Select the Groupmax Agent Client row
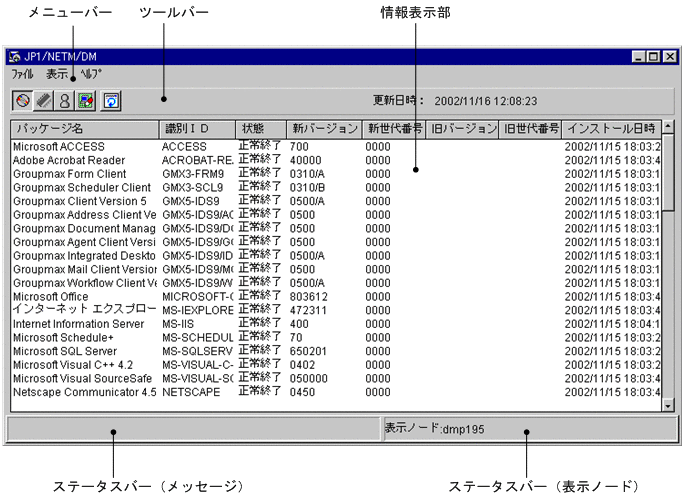685x499 pixels. tap(336, 242)
